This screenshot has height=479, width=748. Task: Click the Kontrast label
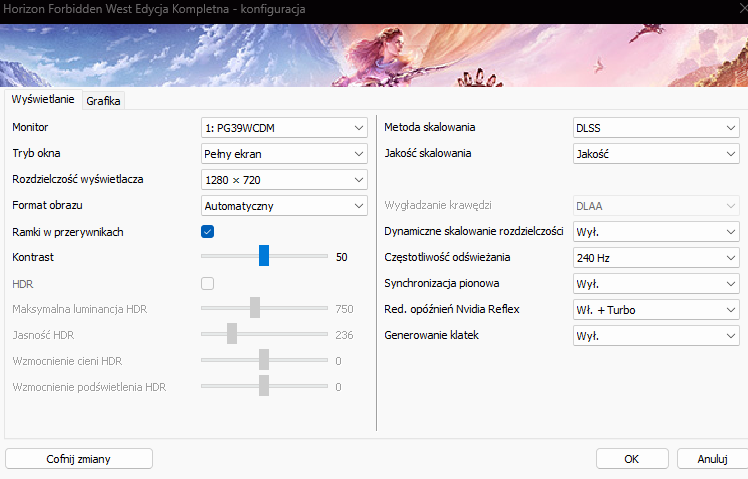coord(33,257)
